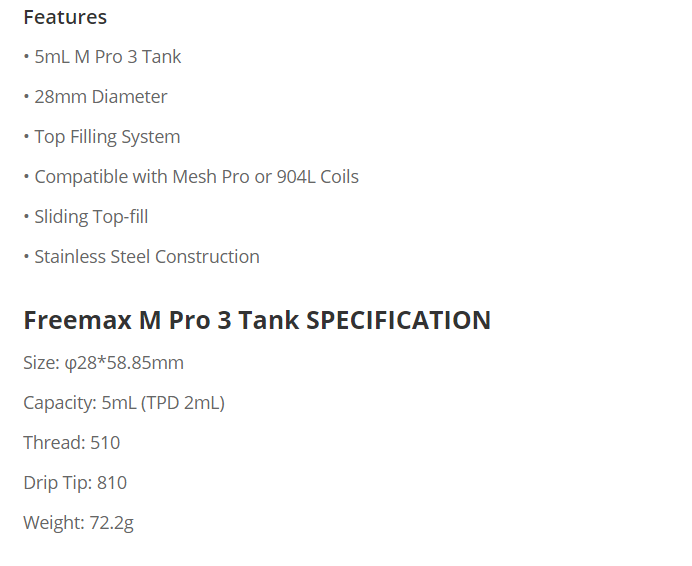Click the "Capacity:" label
The height and width of the screenshot is (566, 692).
click(x=60, y=403)
